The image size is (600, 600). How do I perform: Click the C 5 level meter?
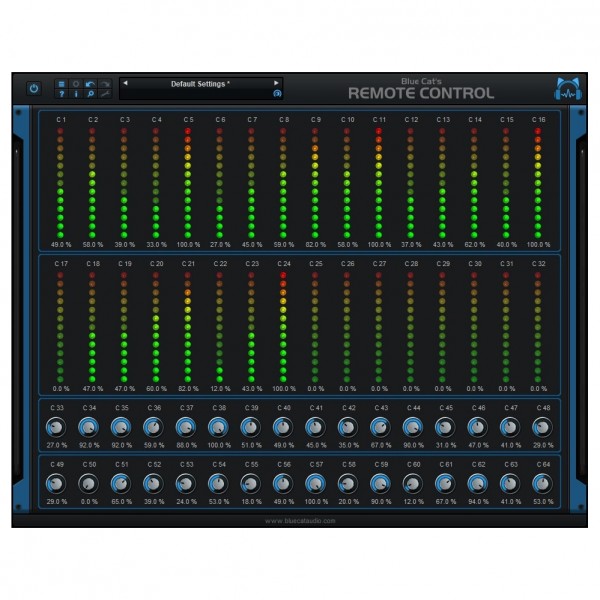(x=188, y=183)
